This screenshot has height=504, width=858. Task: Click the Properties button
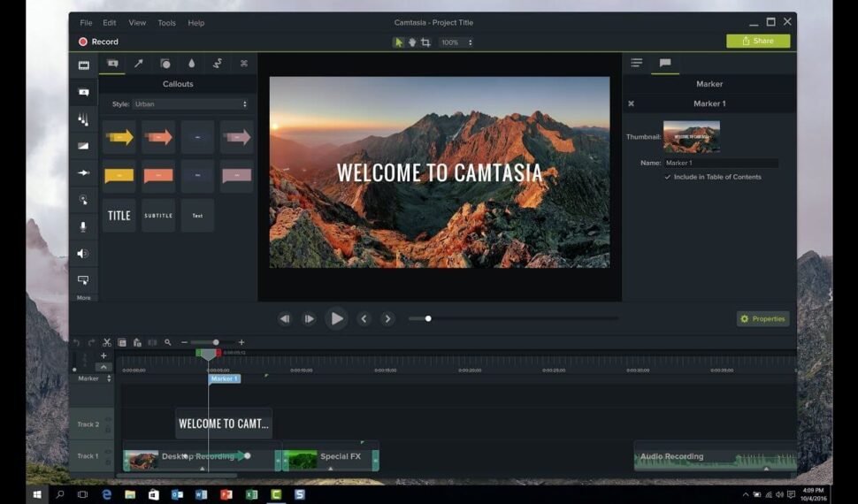(762, 318)
